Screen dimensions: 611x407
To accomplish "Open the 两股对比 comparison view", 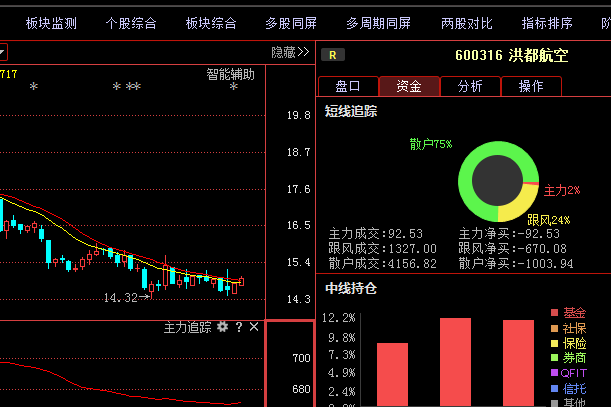I will [467, 23].
